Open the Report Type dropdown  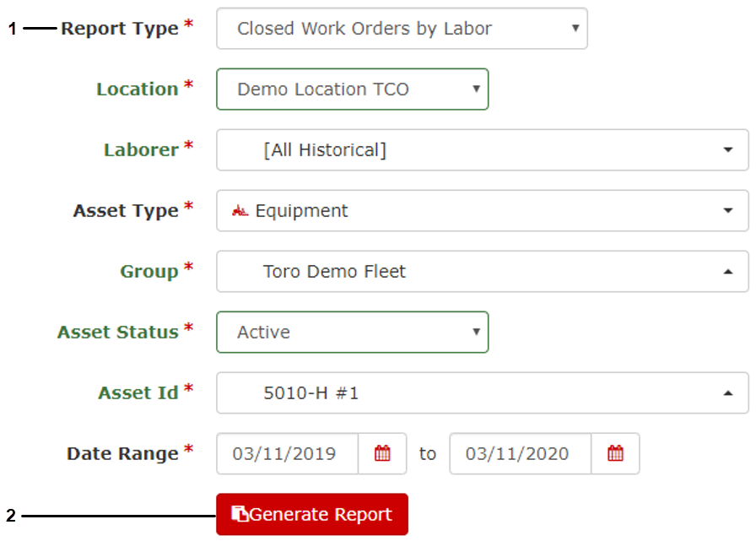(402, 29)
